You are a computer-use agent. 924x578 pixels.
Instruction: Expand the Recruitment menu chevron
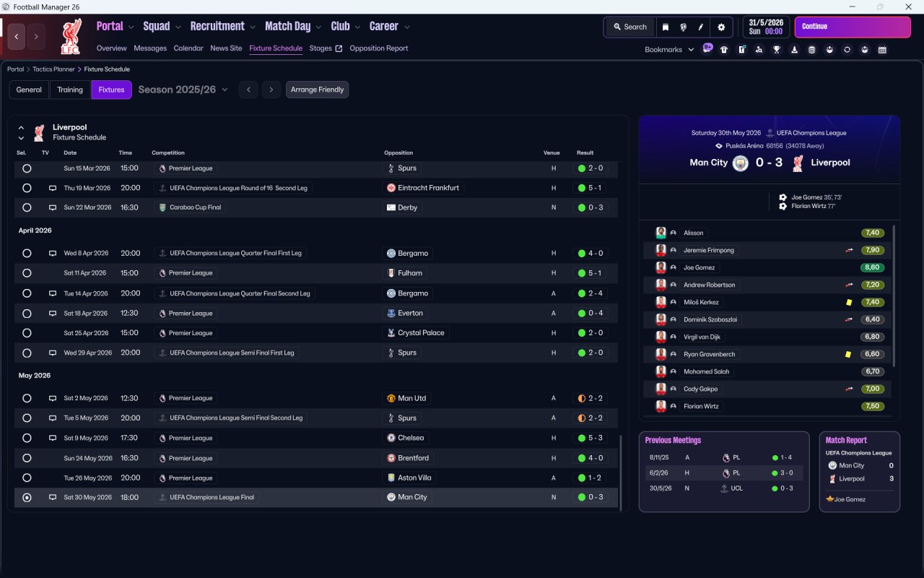click(253, 27)
